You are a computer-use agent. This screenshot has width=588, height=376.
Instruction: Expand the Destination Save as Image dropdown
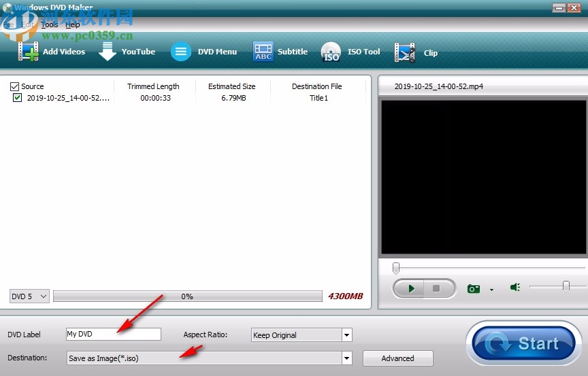[347, 358]
